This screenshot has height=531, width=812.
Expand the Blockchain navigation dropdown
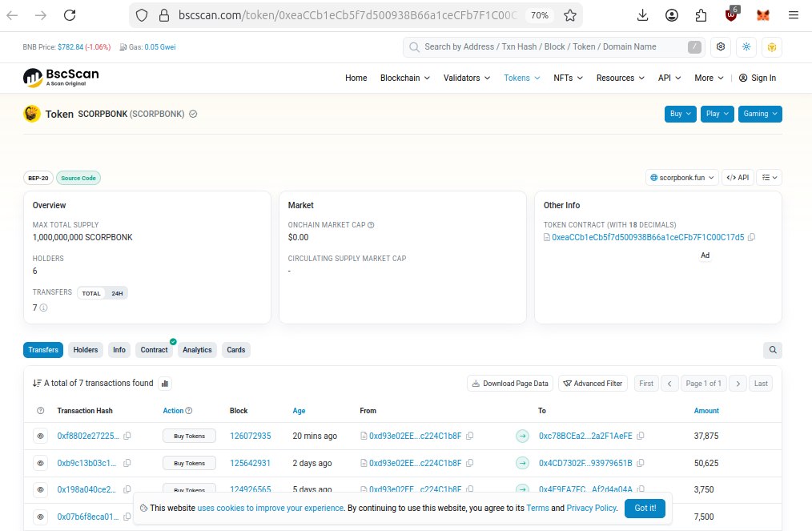click(x=405, y=78)
